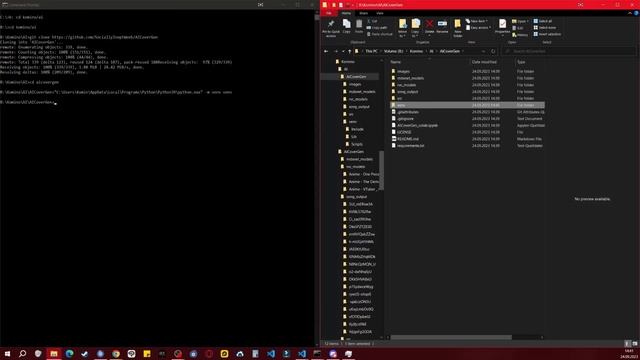640x360 pixels.
Task: Go back in File Explorer
Action: pos(326,51)
